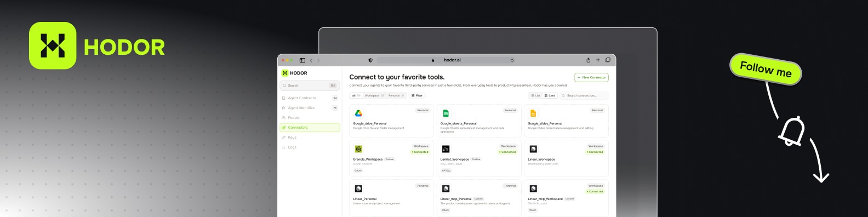This screenshot has height=217, width=868.
Task: Click the Connected badge on Lemlist_Workspace card
Action: 507,152
